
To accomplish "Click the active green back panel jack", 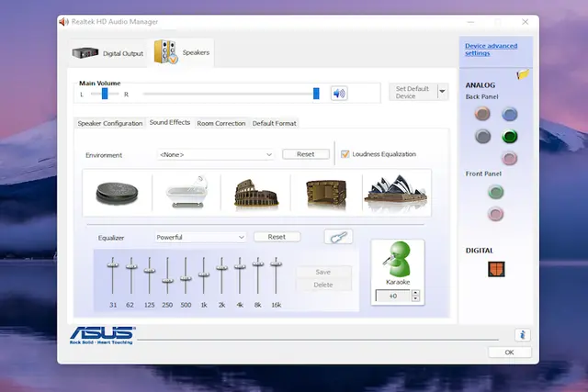I will (509, 137).
